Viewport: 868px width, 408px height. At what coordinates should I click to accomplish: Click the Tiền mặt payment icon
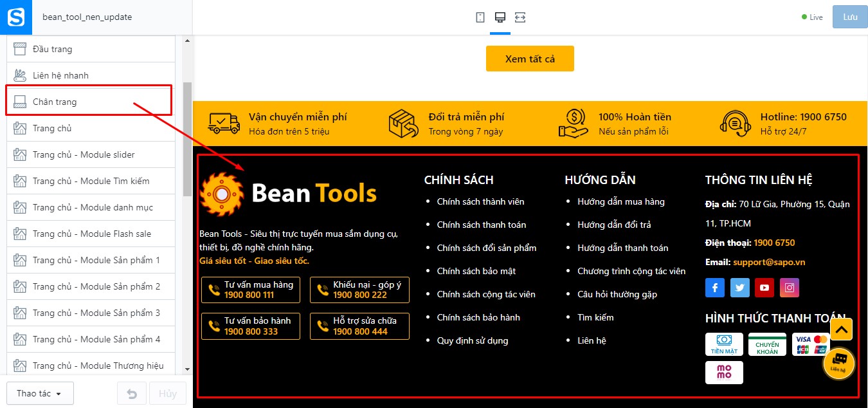(x=724, y=344)
